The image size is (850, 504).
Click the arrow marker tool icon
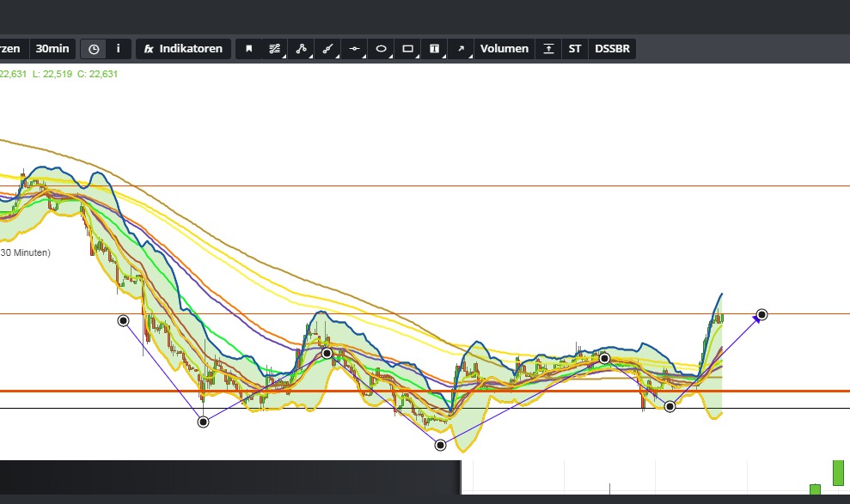tap(462, 49)
